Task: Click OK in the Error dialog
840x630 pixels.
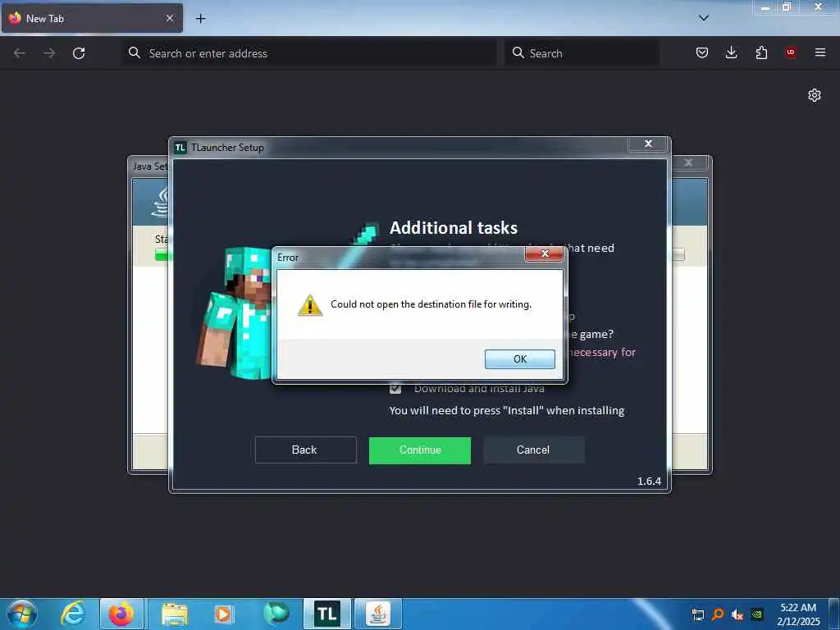Action: [x=519, y=359]
